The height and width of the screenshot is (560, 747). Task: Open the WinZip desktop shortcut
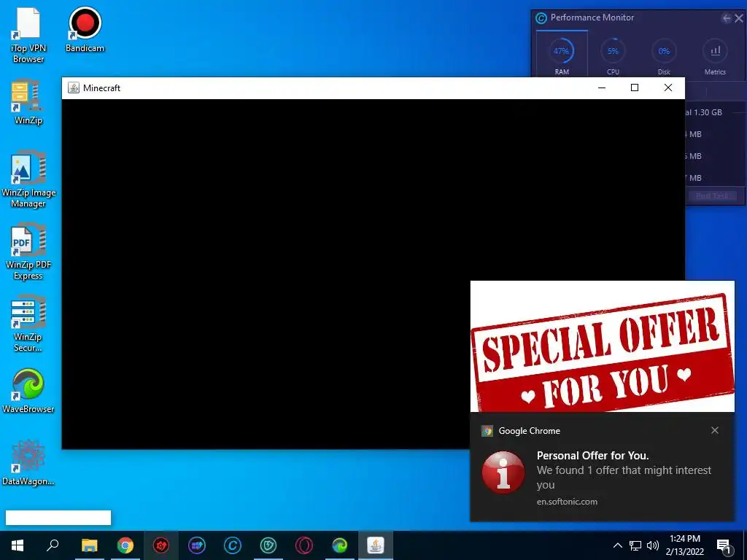coord(28,102)
